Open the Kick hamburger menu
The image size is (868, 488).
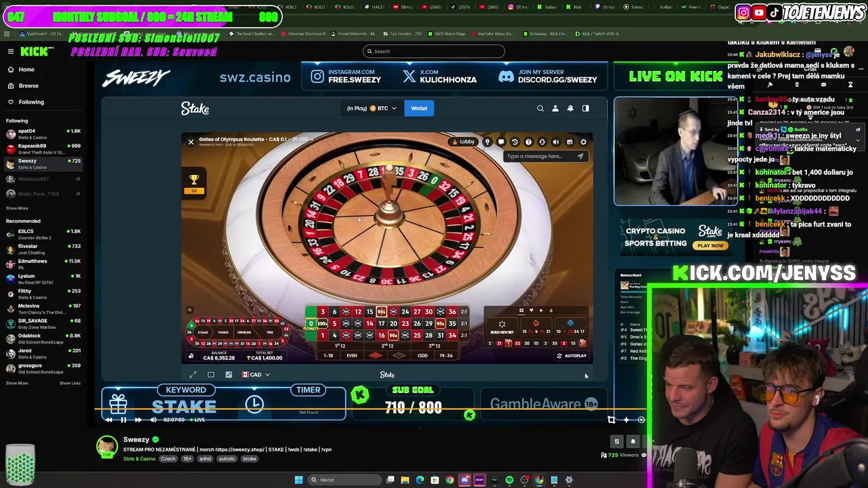10,52
